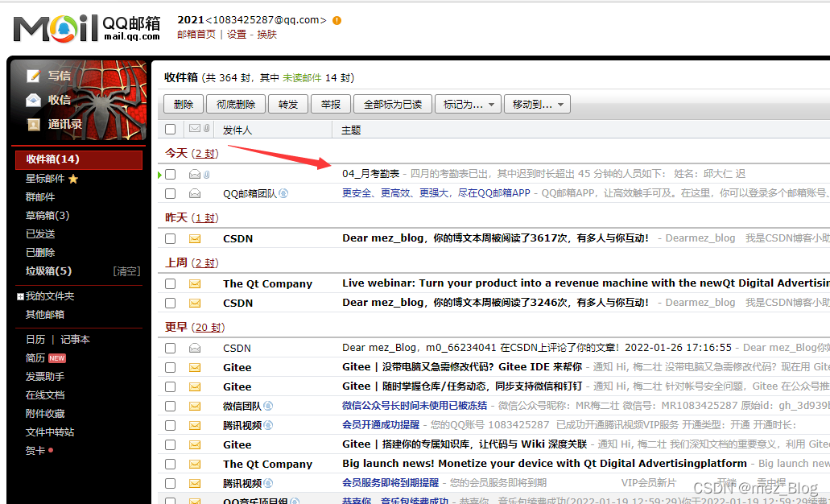830x504 pixels.
Task: Click the unread envelope icon of the Live webinar mail
Action: pyautogui.click(x=195, y=283)
